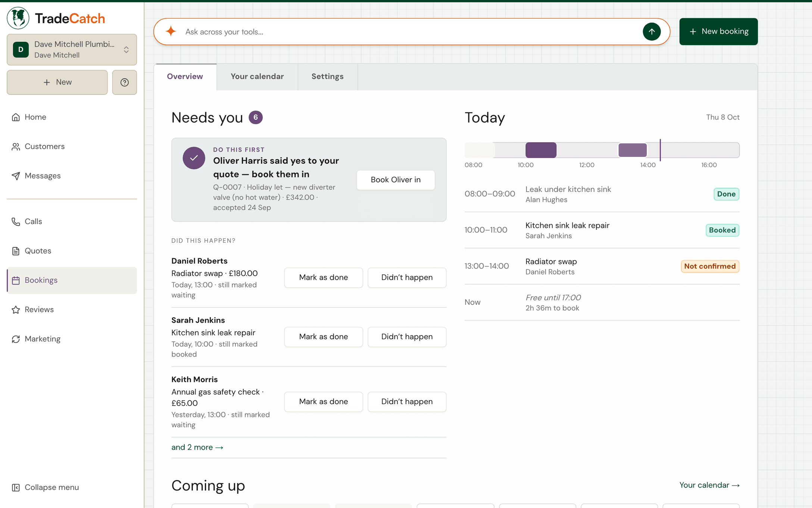Submit the ask query arrow button

click(652, 32)
